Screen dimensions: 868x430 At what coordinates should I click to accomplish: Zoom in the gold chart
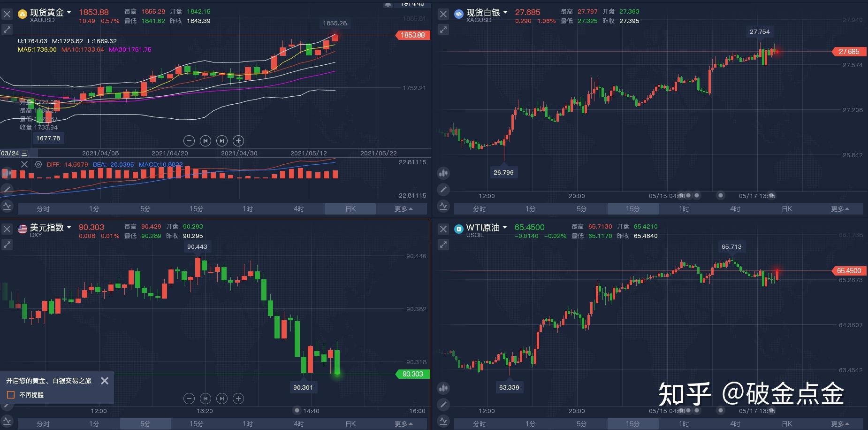(x=238, y=140)
